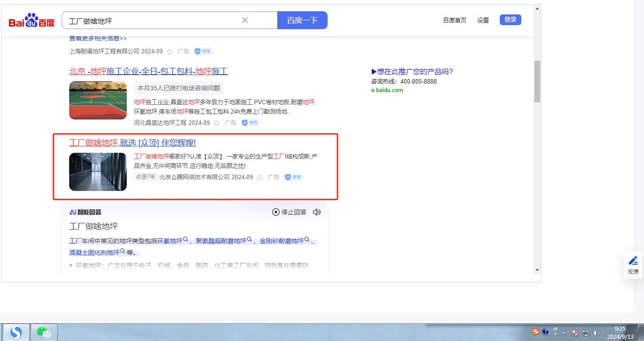Click 河北昌盛达地坪工程 source text

point(160,123)
